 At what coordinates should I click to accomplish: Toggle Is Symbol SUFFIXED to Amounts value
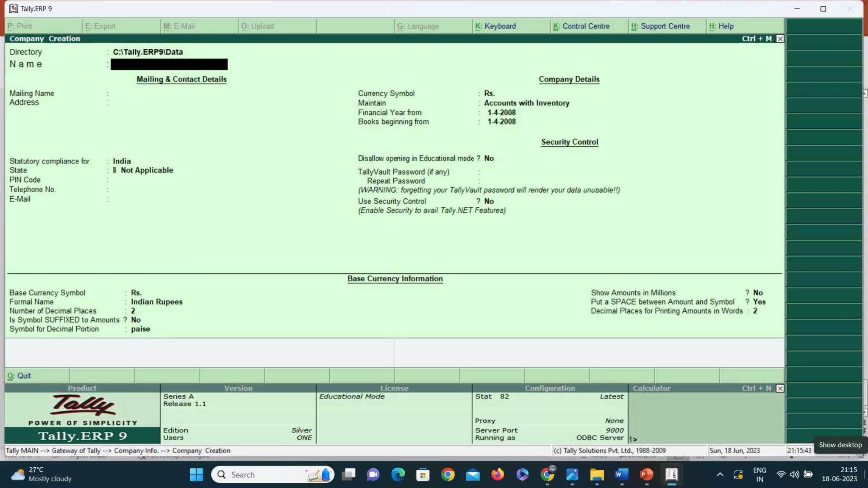[x=136, y=320]
